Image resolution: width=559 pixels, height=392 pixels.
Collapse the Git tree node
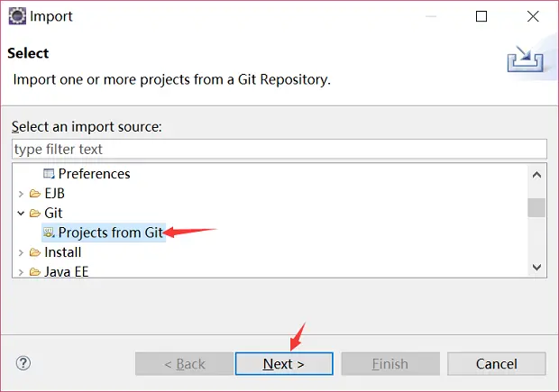tap(21, 213)
